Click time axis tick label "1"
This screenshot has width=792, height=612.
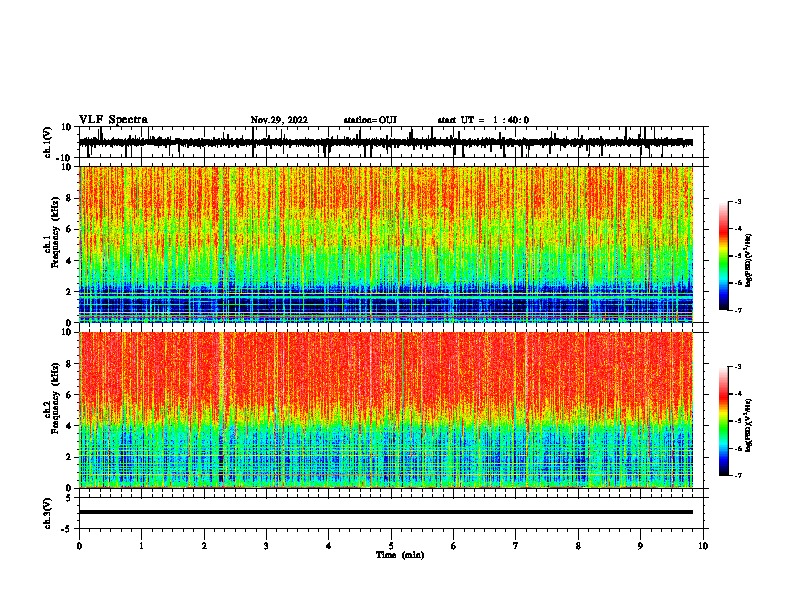(x=142, y=546)
